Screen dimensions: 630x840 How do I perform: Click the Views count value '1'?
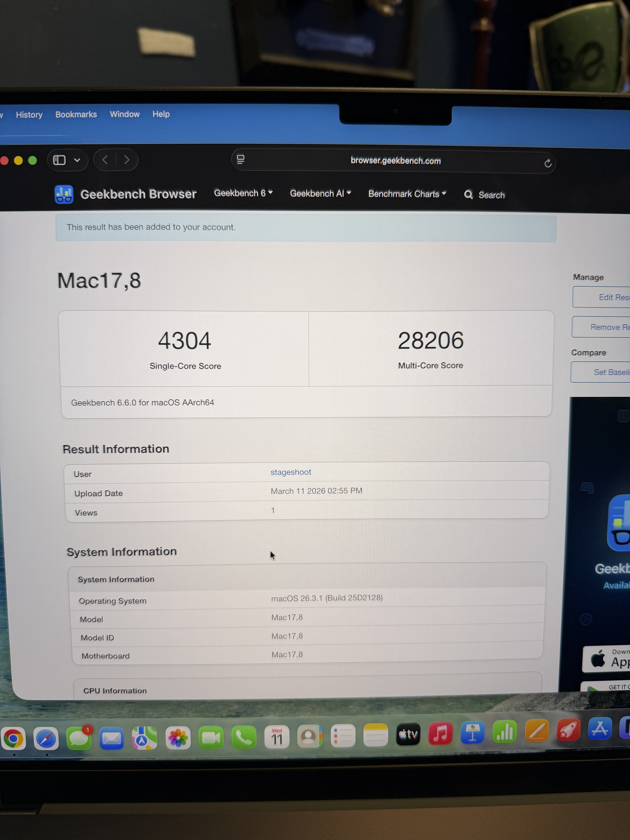273,510
